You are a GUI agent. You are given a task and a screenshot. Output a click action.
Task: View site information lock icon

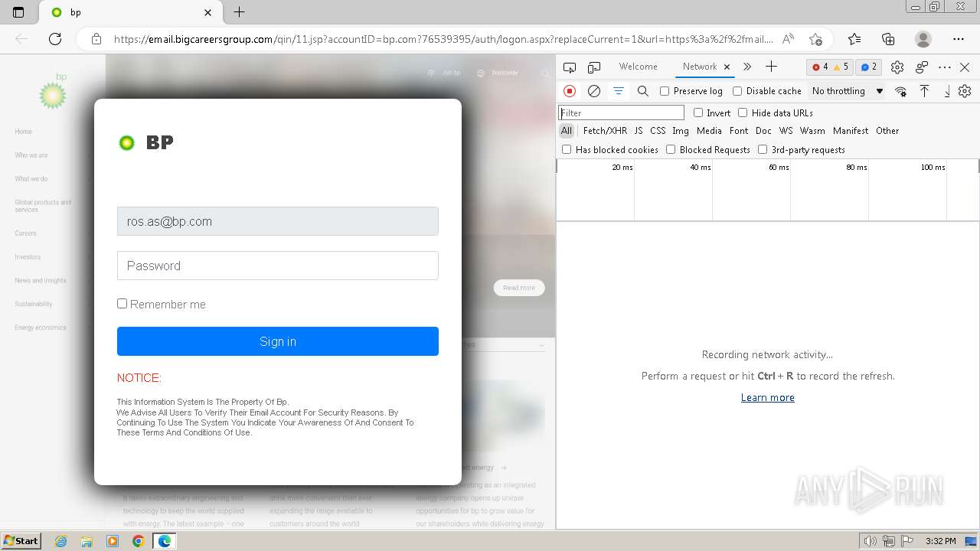pyautogui.click(x=96, y=39)
